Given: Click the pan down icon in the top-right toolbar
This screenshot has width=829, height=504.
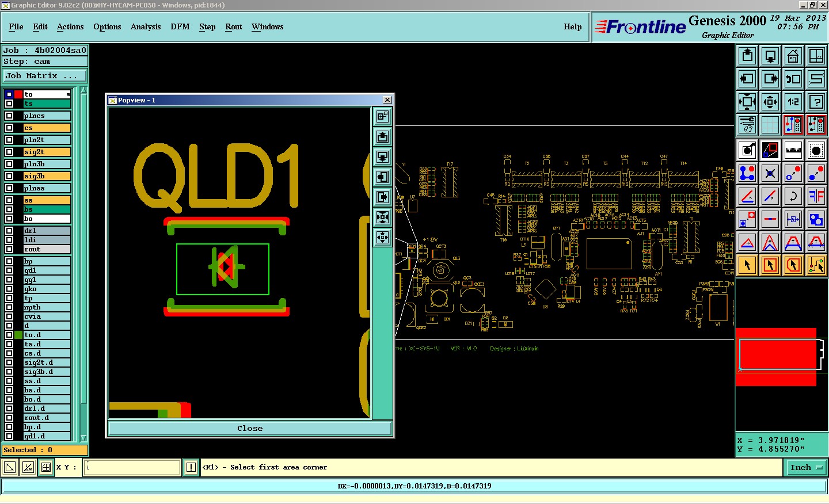Looking at the screenshot, I should point(770,56).
